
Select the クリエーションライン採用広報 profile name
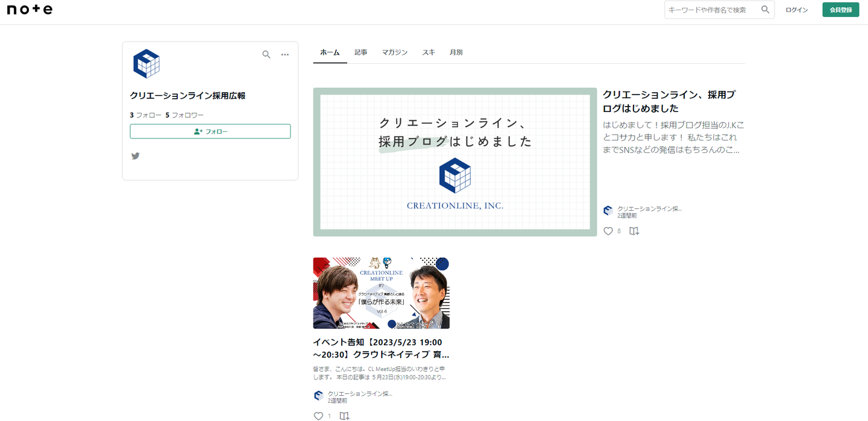tap(187, 96)
